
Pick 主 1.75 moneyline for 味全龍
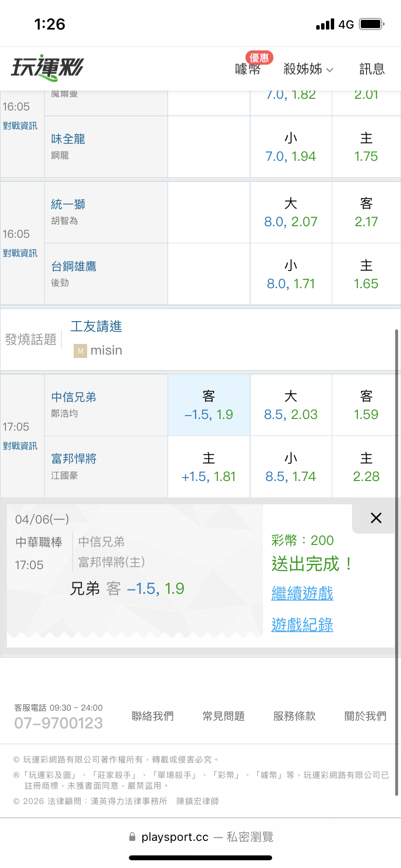pos(366,147)
